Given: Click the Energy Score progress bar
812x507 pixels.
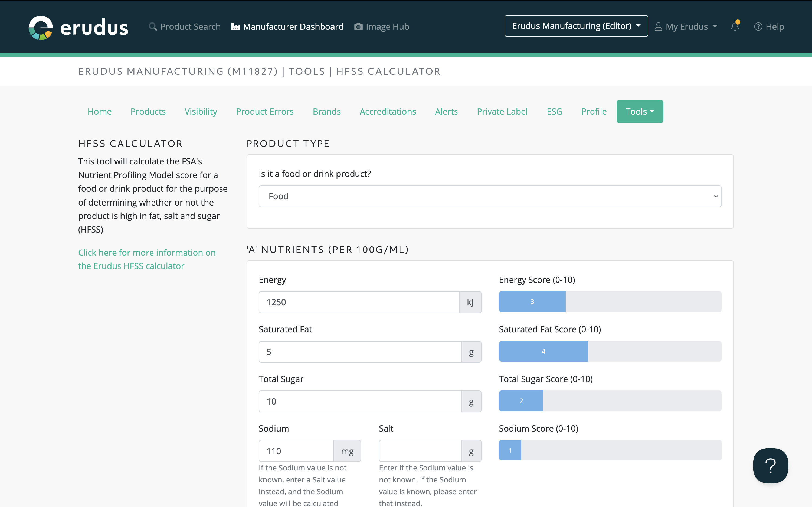Looking at the screenshot, I should pos(610,301).
